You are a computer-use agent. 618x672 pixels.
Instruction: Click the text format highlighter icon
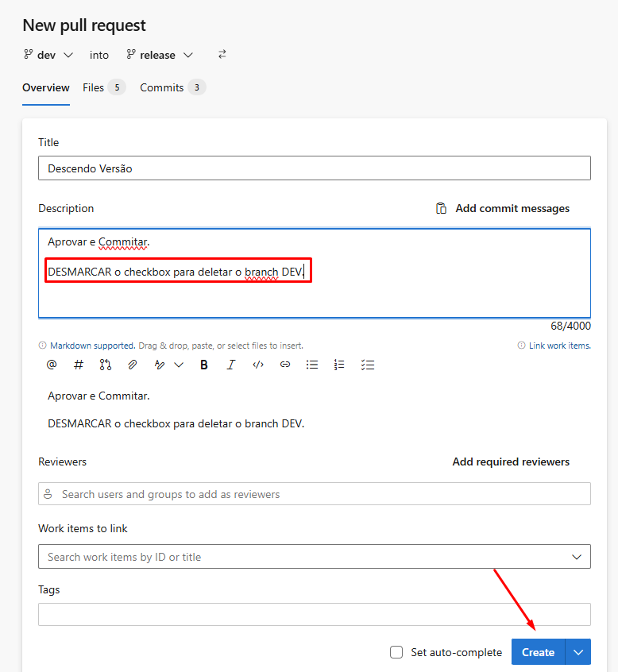[160, 365]
